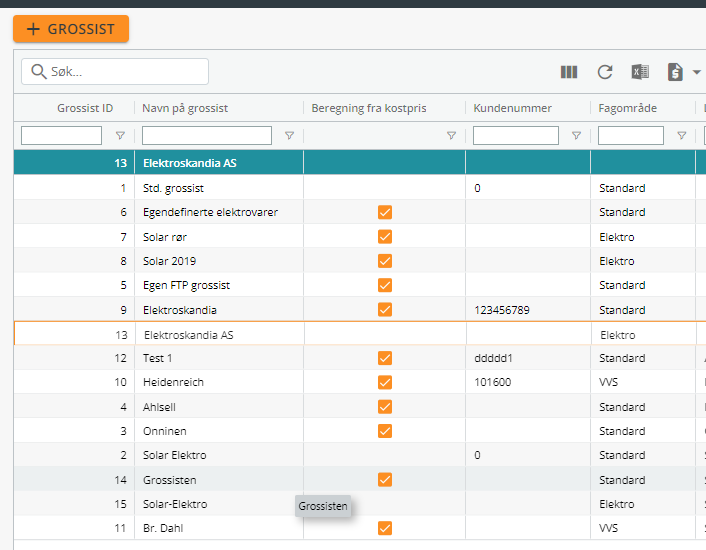Image resolution: width=706 pixels, height=550 pixels.
Task: Select the Egendefinerte elektrovarer row name
Action: tap(210, 212)
